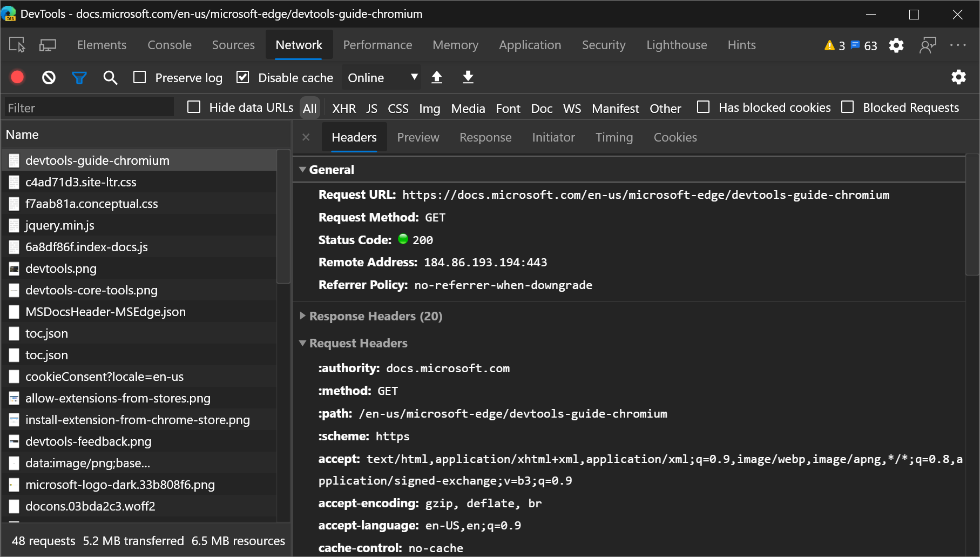980x557 pixels.
Task: Open the Application tab
Action: (530, 45)
